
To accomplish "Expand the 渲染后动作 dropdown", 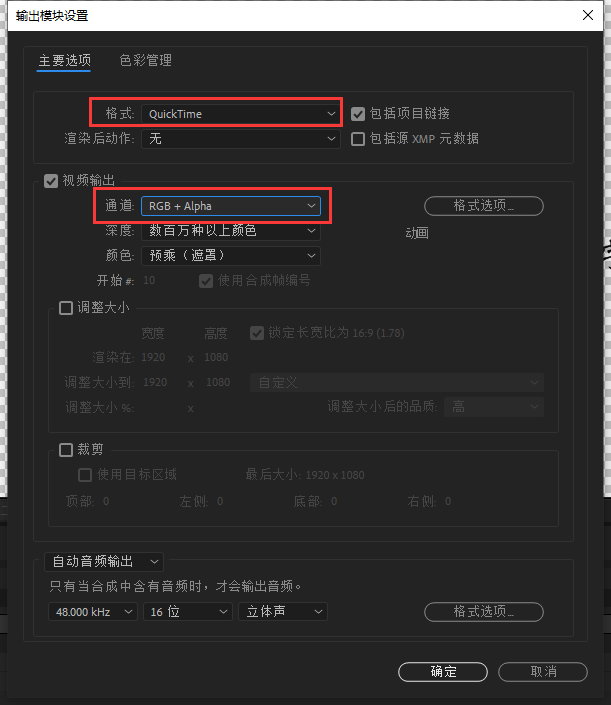I will pos(241,138).
